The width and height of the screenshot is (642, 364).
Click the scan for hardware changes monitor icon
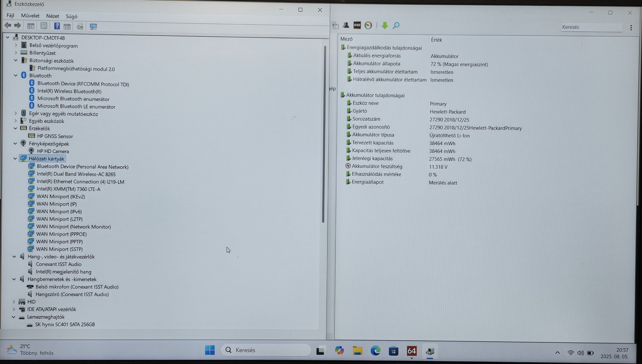point(93,26)
